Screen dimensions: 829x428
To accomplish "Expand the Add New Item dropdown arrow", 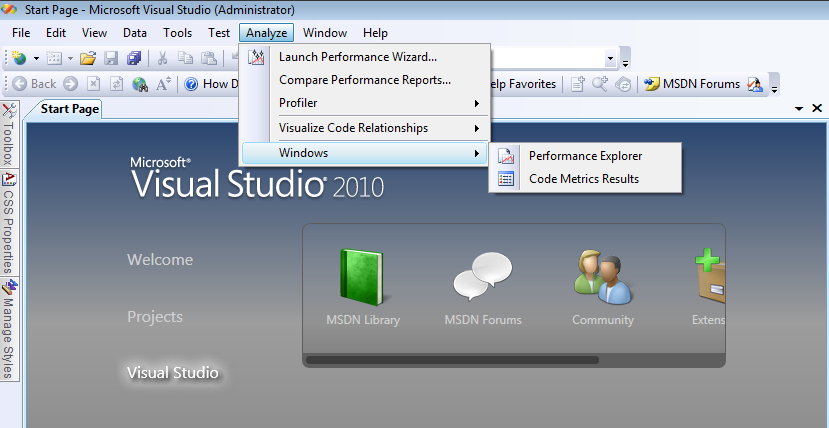I will point(70,58).
